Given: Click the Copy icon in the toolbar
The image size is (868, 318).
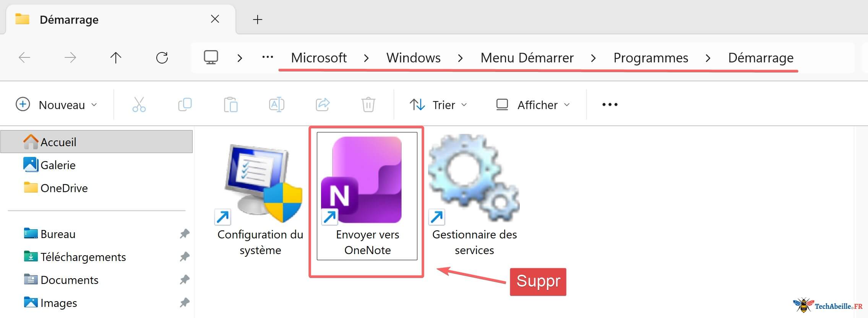Looking at the screenshot, I should tap(185, 104).
